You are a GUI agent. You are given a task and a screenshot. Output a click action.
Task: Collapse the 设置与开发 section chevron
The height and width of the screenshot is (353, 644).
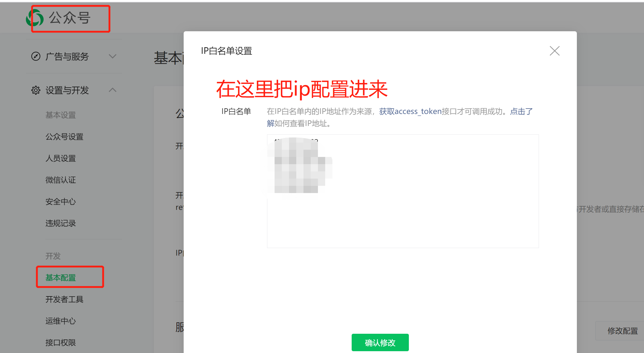(113, 90)
